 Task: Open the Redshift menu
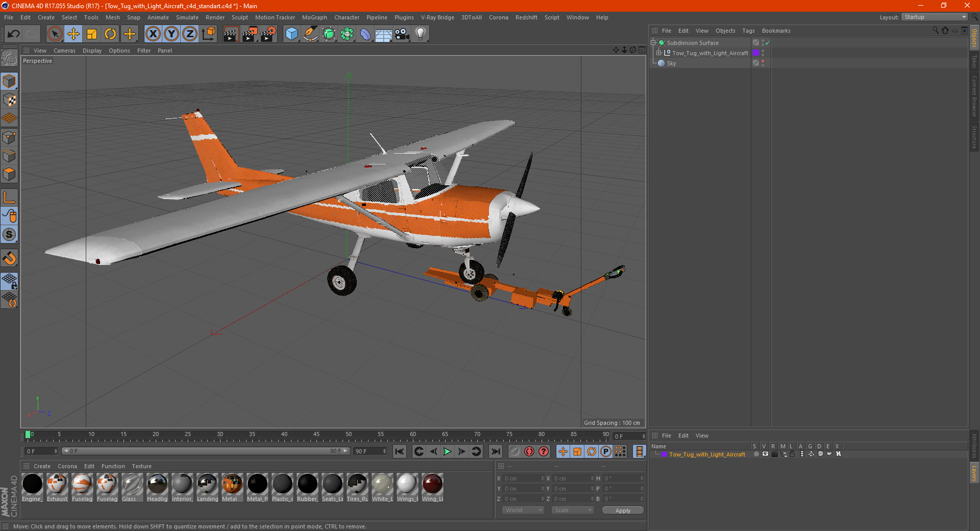click(526, 17)
